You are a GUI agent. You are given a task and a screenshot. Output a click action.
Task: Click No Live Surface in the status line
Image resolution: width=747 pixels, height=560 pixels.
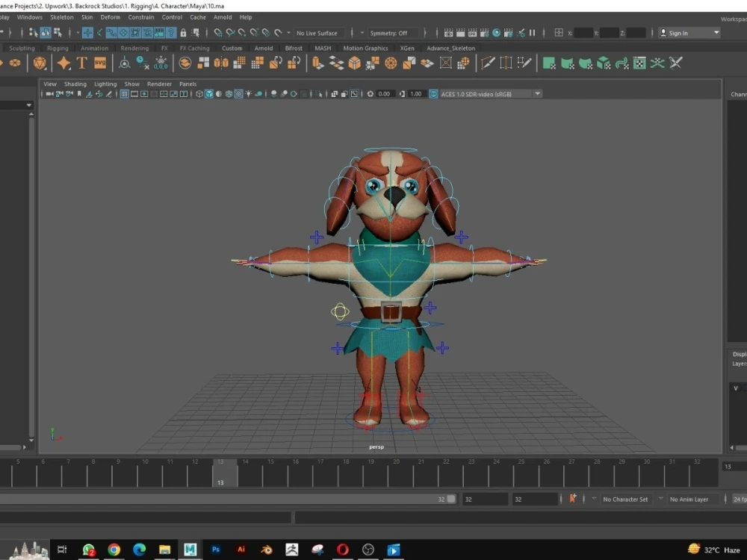[x=317, y=32]
